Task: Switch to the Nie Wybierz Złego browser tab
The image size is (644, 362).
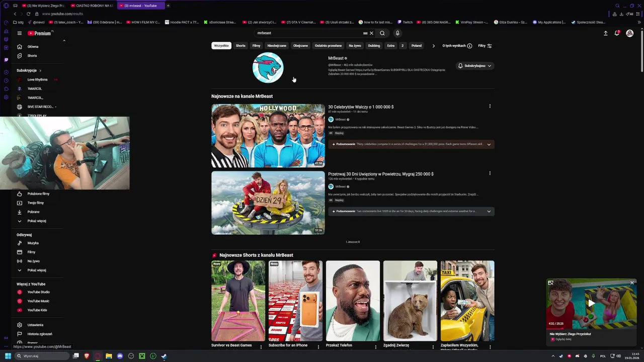Action: [x=43, y=6]
